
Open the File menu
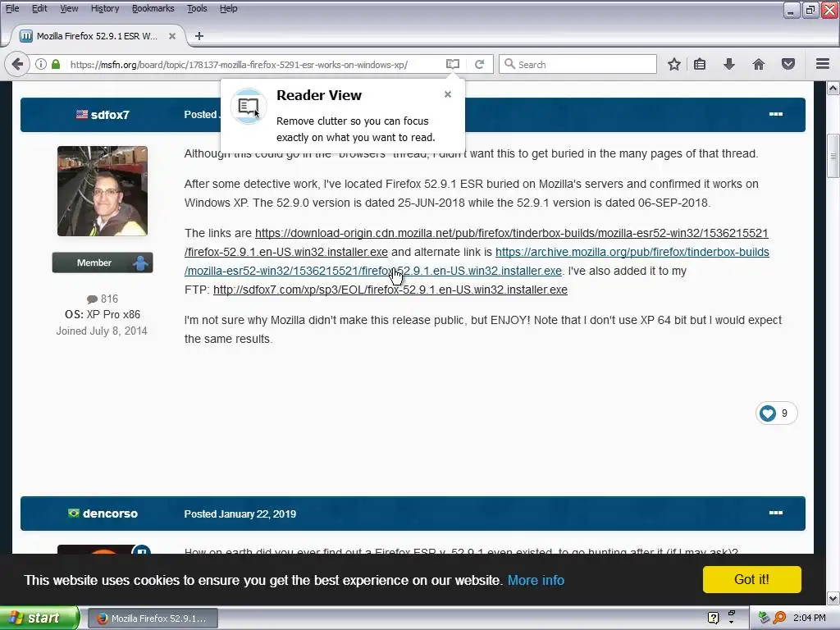tap(11, 8)
